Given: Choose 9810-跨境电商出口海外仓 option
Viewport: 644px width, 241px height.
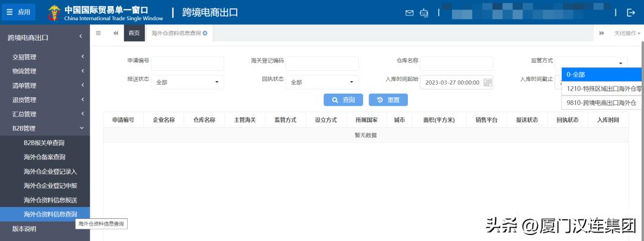Looking at the screenshot, I should coord(601,103).
